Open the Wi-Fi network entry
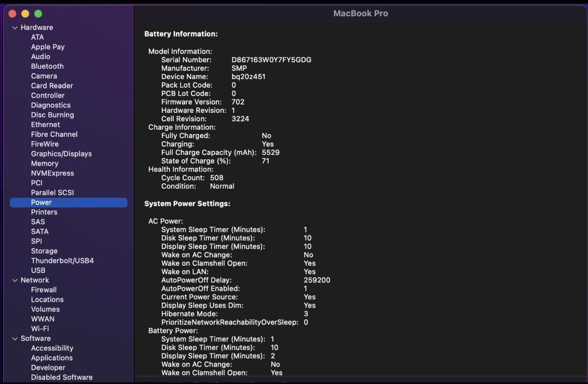This screenshot has height=384, width=588. 40,329
